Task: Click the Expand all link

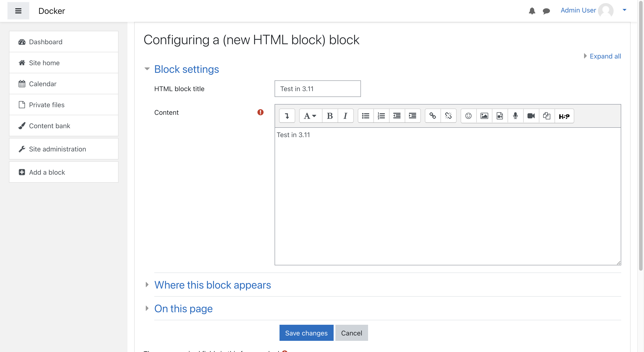Action: [605, 56]
